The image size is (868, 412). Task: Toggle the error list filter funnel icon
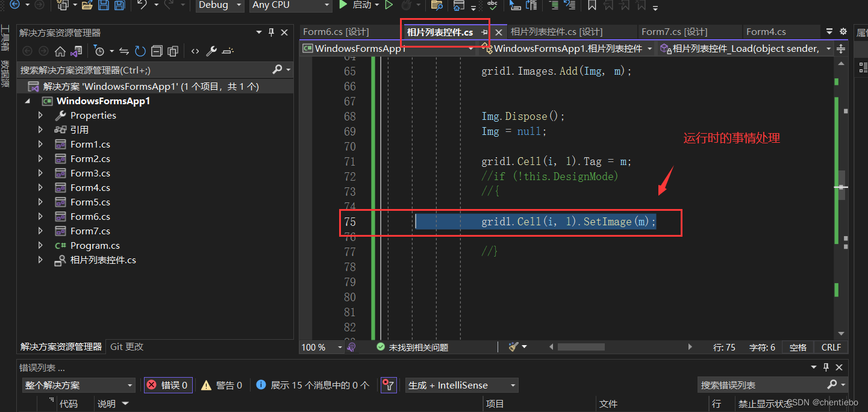389,385
